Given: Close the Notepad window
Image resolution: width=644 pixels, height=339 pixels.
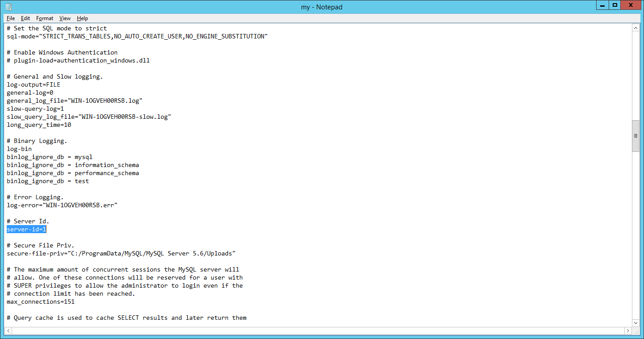Looking at the screenshot, I should click(631, 5).
